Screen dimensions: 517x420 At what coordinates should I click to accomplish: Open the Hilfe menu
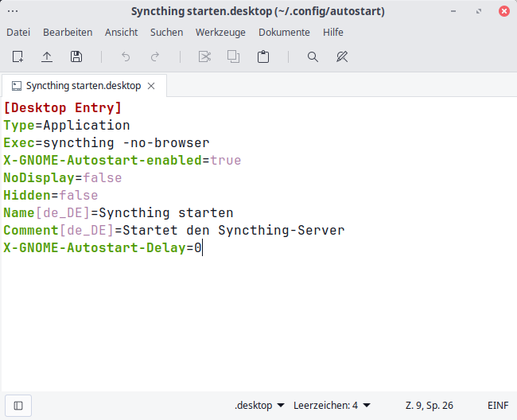(333, 33)
